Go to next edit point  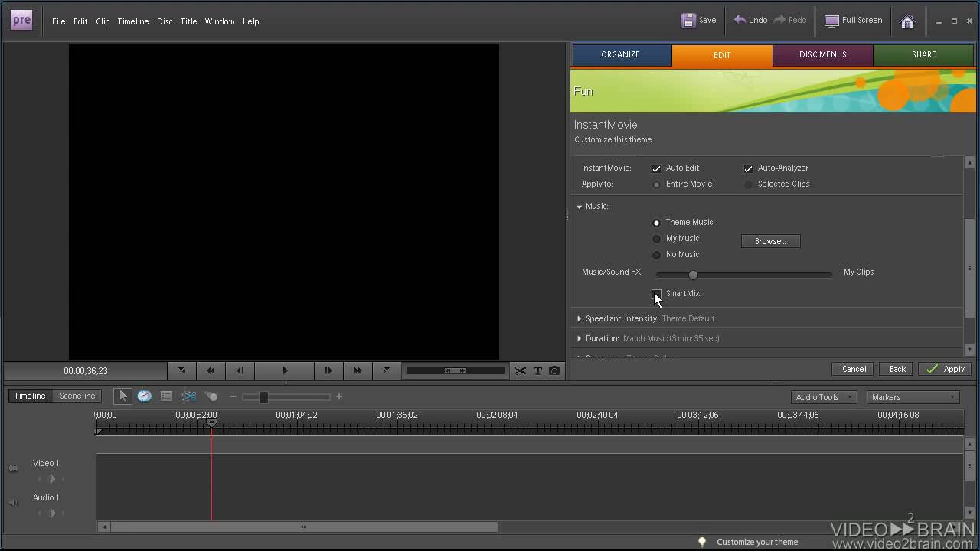(386, 370)
